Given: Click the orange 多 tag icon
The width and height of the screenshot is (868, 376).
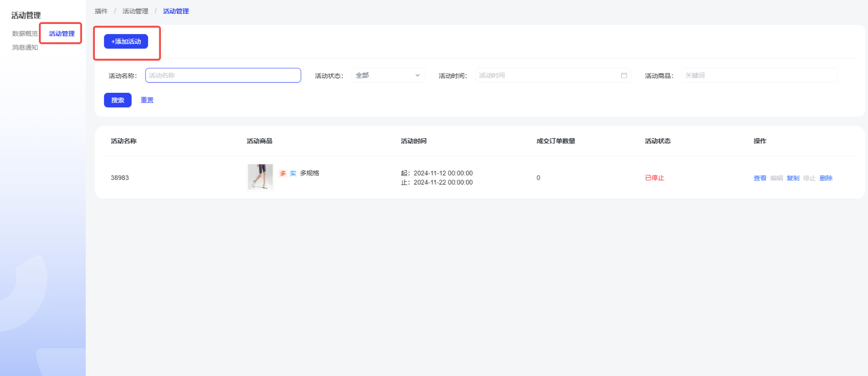Looking at the screenshot, I should pyautogui.click(x=283, y=173).
